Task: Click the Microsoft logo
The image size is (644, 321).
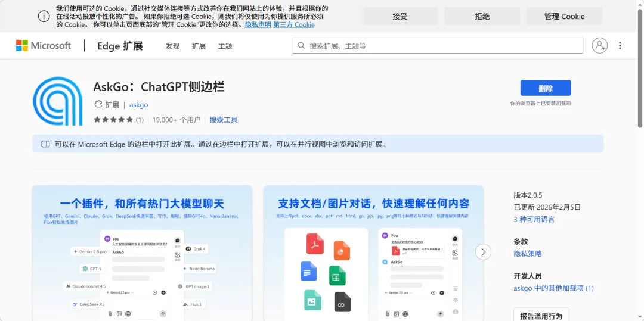Action: [44, 45]
